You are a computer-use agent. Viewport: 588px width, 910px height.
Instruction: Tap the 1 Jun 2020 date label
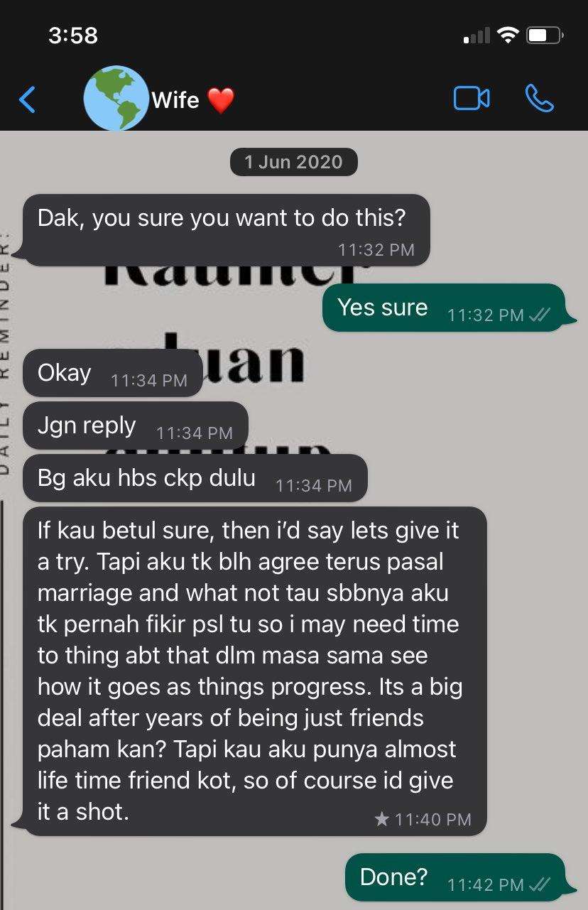pos(293,162)
